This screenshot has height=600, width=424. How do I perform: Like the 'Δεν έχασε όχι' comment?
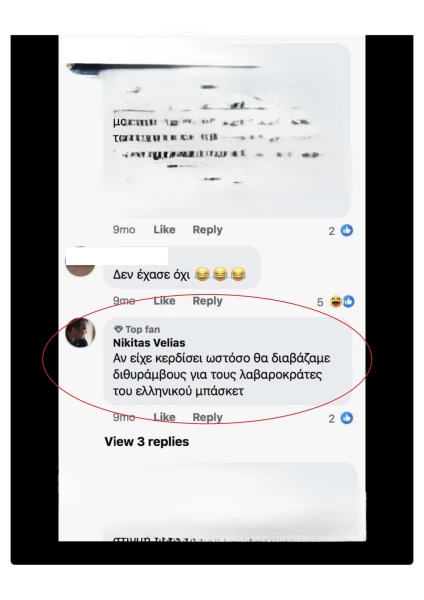[x=164, y=301]
